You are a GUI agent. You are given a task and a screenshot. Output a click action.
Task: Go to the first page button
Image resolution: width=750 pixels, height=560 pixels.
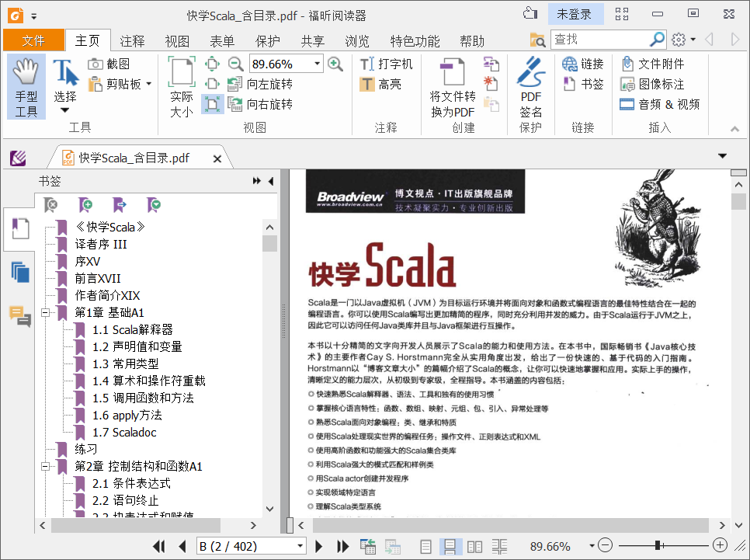point(159,546)
